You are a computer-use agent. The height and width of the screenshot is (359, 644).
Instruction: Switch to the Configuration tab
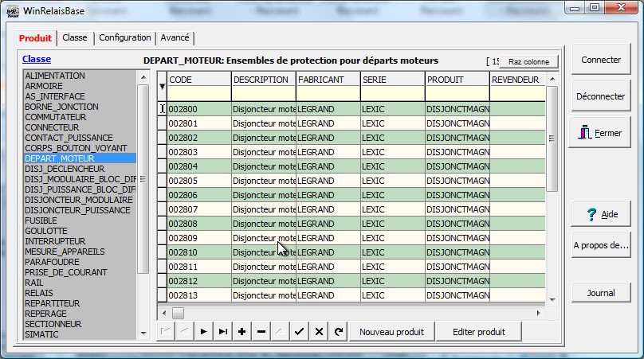tap(125, 38)
